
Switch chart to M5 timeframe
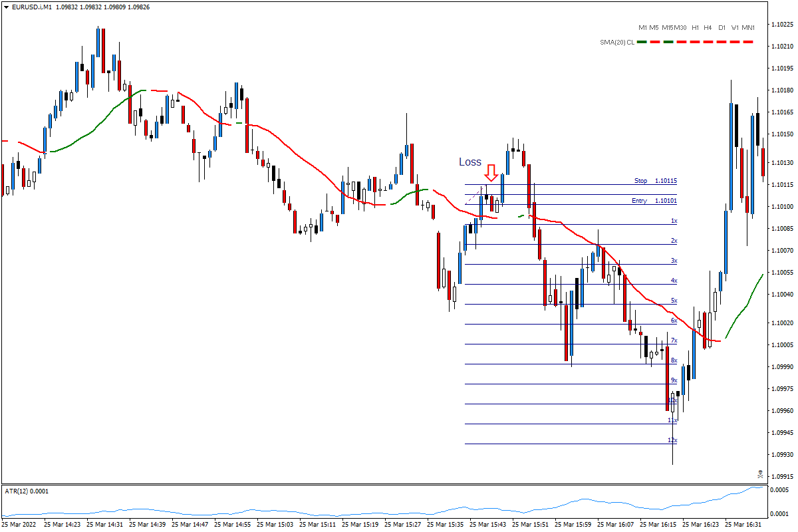(654, 28)
